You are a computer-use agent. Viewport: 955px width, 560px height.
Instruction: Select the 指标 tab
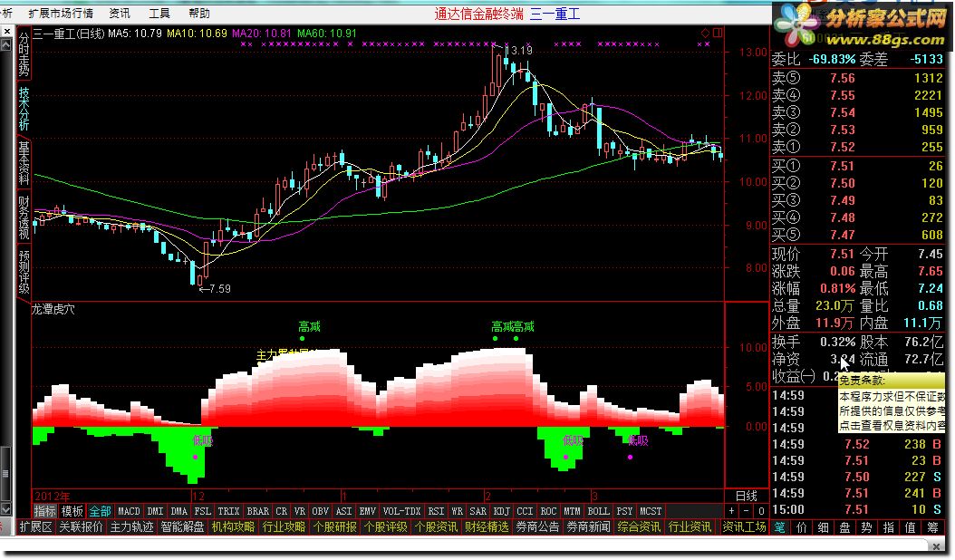[45, 511]
